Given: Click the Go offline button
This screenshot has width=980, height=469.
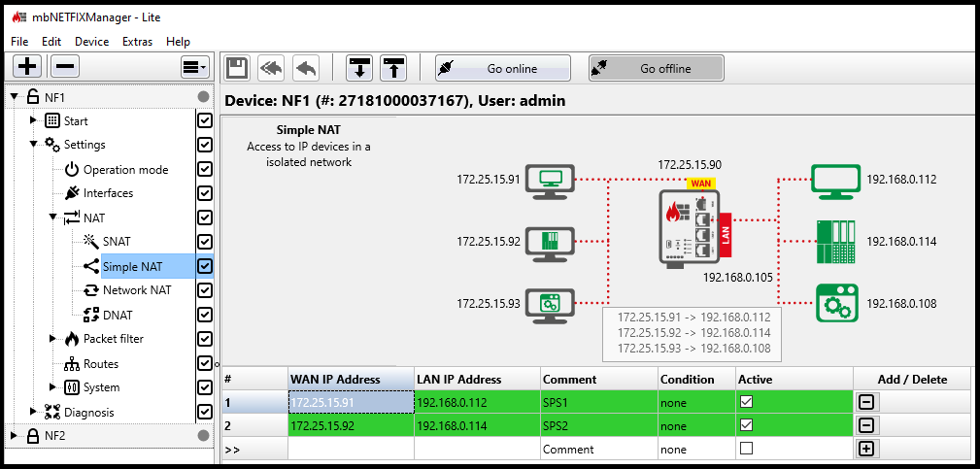Looking at the screenshot, I should (x=657, y=68).
